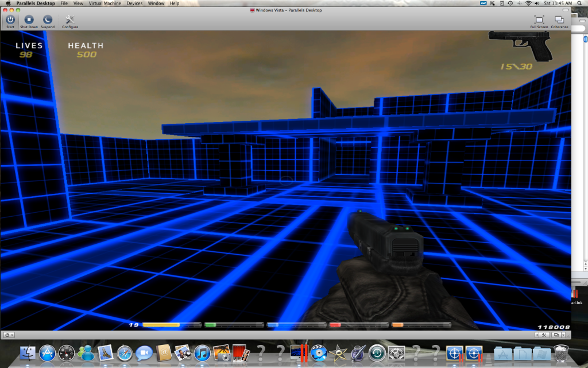Click the yellow HUD progress bar
This screenshot has width=588, height=368.
click(x=172, y=325)
